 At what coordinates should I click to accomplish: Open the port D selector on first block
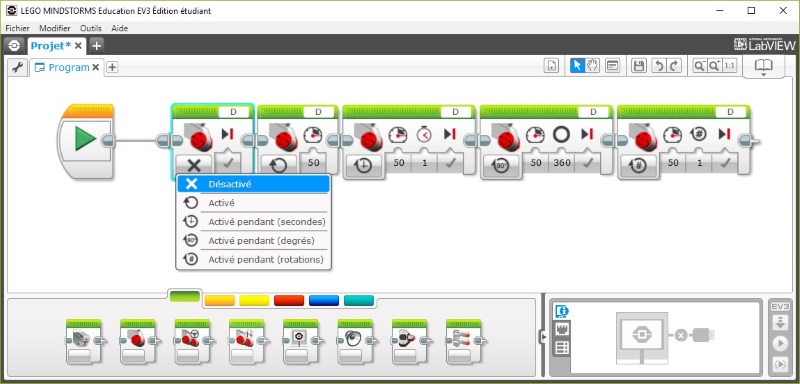point(234,112)
